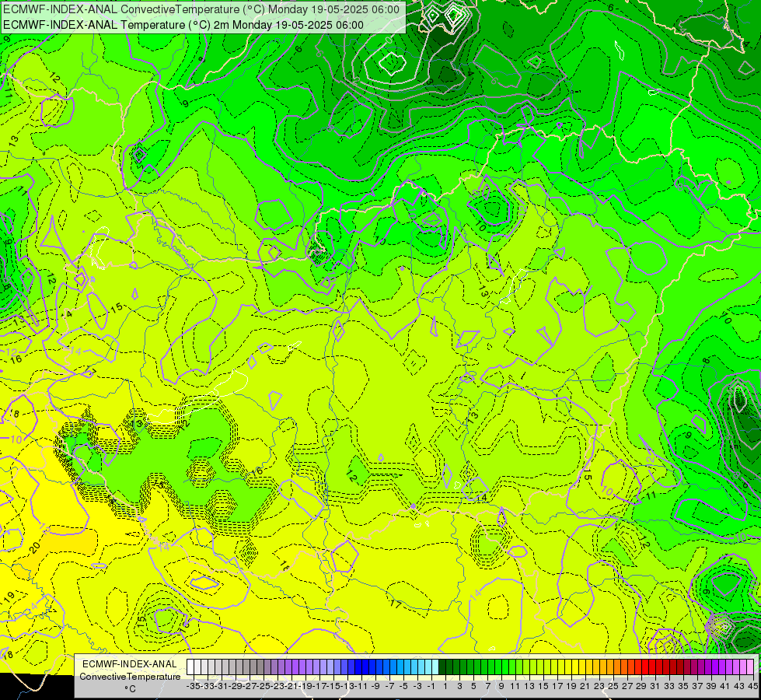The width and height of the screenshot is (761, 700).
Task: Click the ConvectiveTemperature title line at top
Action: pos(202,9)
